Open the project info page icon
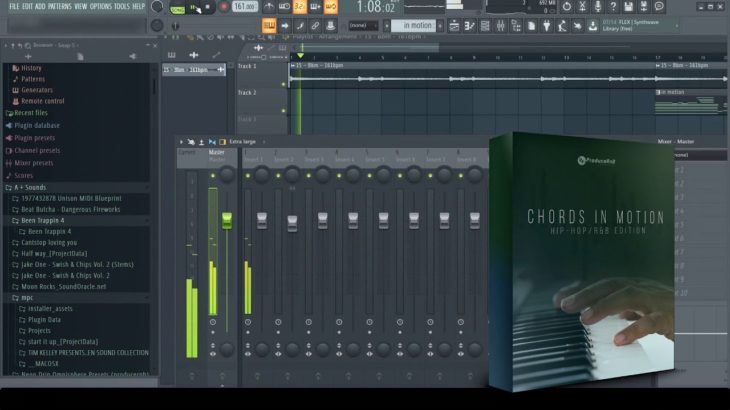This screenshot has height=410, width=730. (x=531, y=26)
